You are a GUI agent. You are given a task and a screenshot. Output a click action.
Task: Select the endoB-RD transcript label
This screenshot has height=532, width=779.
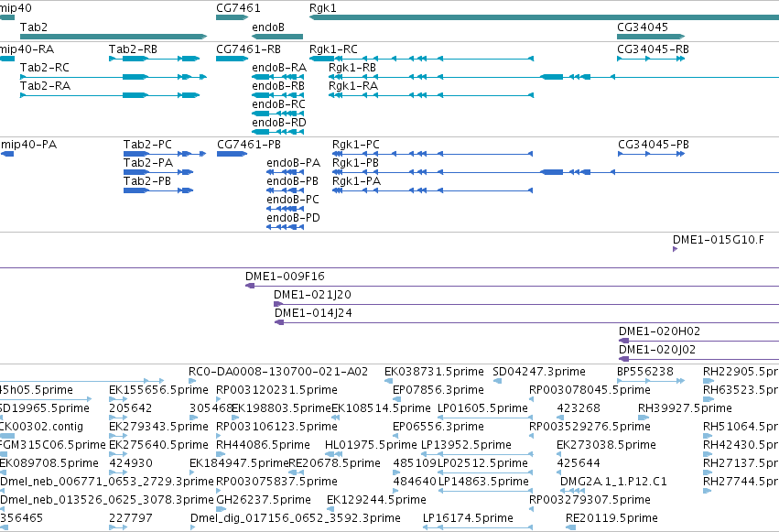click(x=279, y=123)
